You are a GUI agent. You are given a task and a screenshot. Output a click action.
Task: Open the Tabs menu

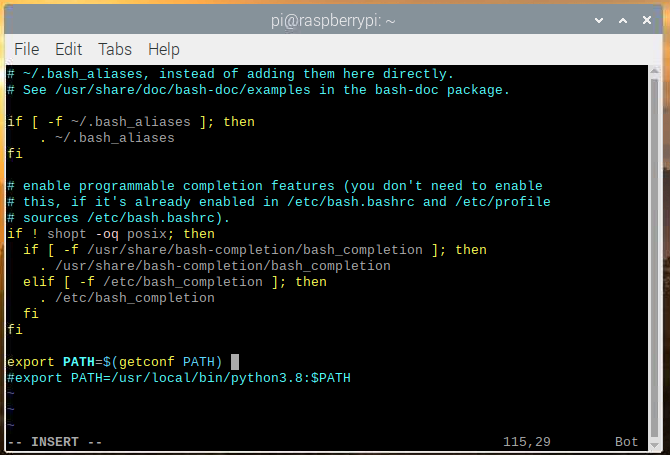click(x=115, y=49)
